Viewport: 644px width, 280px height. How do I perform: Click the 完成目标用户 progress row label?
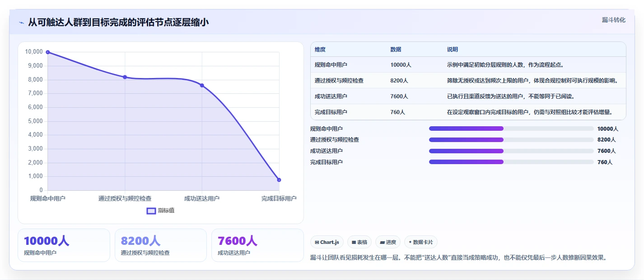pyautogui.click(x=327, y=162)
